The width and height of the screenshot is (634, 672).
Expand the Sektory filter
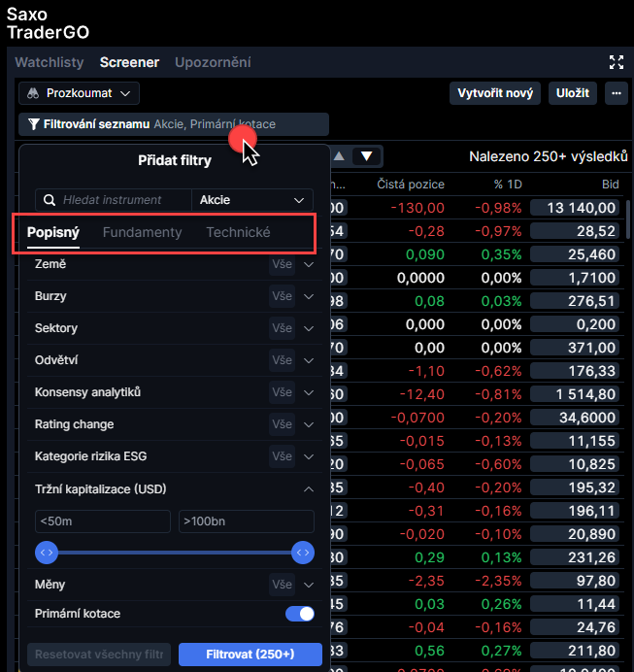(309, 328)
